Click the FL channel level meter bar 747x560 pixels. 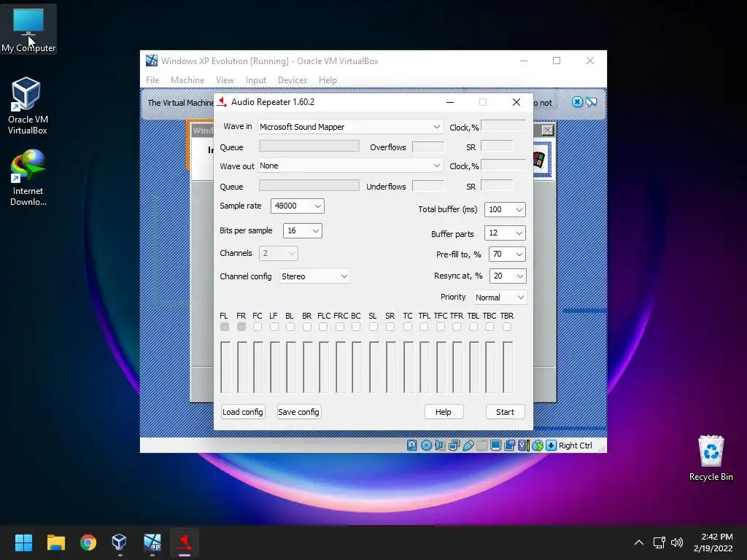coord(225,367)
